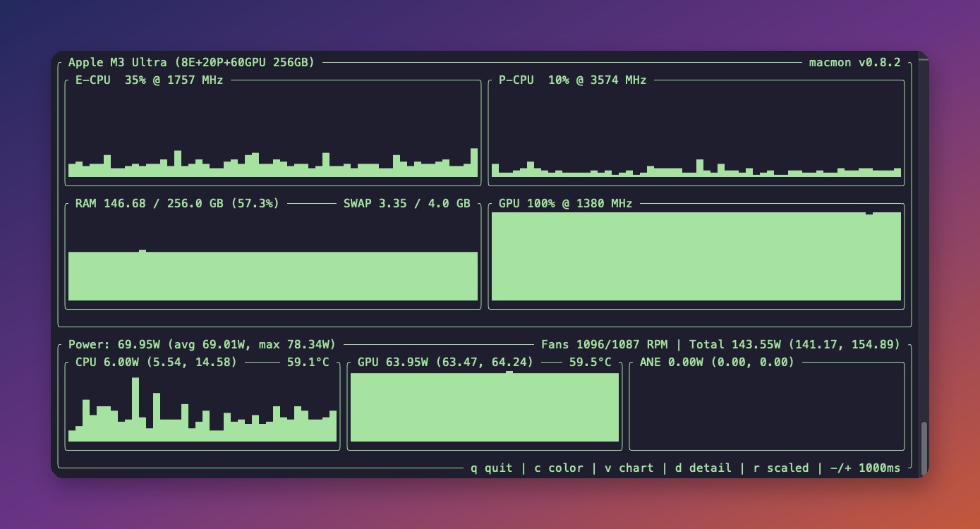Click the '-/+ 1000ms' interval label
The height and width of the screenshot is (529, 980).
click(x=866, y=468)
